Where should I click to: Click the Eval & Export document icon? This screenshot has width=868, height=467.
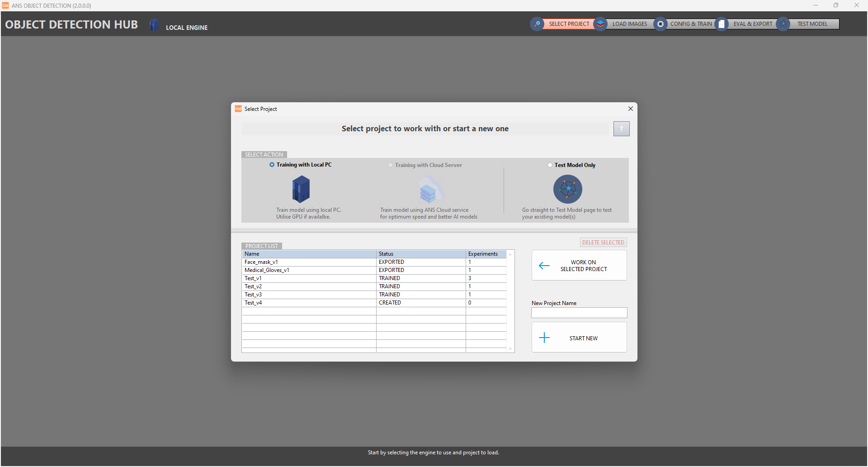[722, 24]
